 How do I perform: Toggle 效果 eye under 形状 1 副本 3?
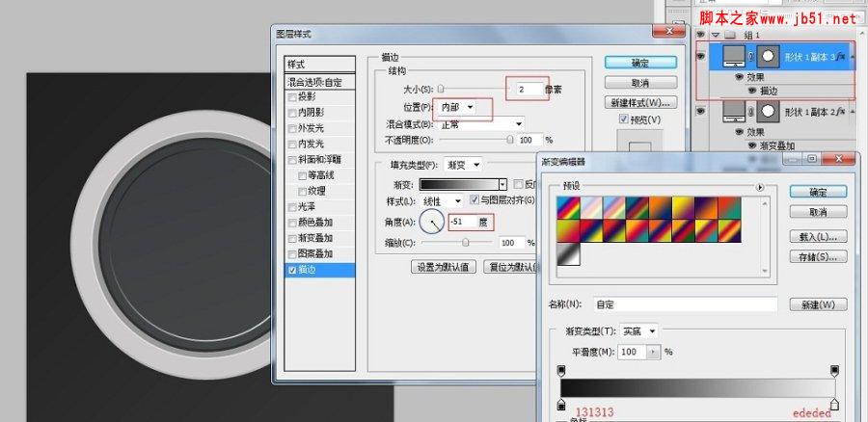coord(739,77)
